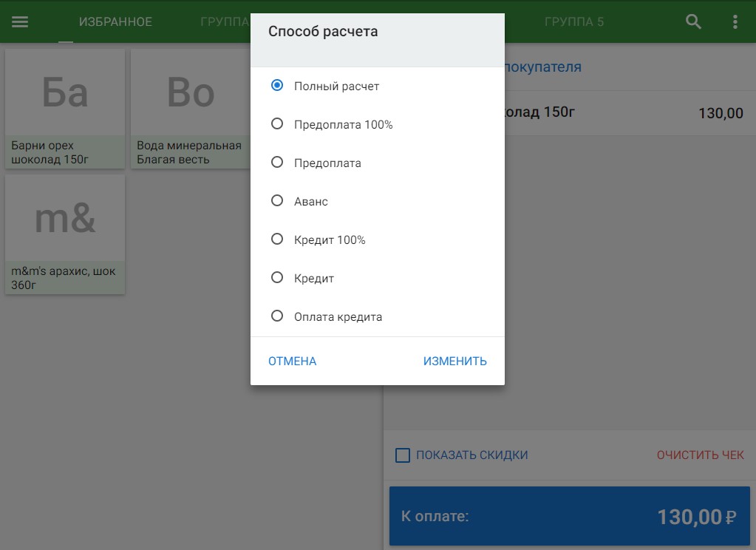Click ОЧИСТИТЬ ЧЕК to clear receipt
The image size is (756, 550).
[700, 455]
